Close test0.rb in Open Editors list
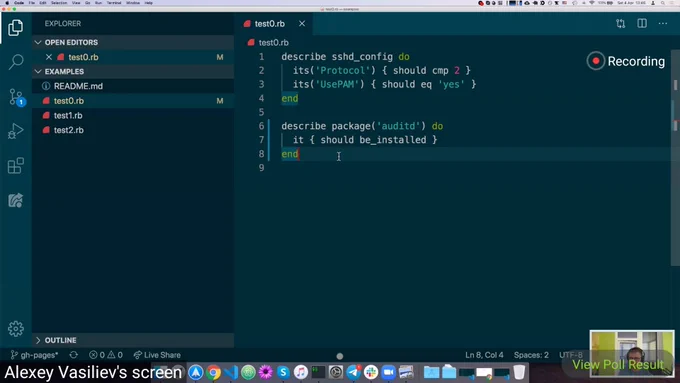The image size is (680, 383). [49, 57]
